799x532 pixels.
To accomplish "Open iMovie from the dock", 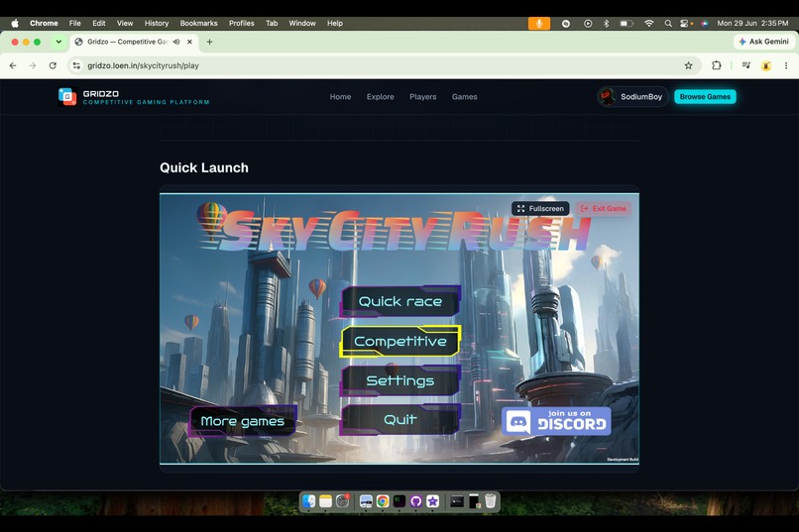I will coord(432,501).
